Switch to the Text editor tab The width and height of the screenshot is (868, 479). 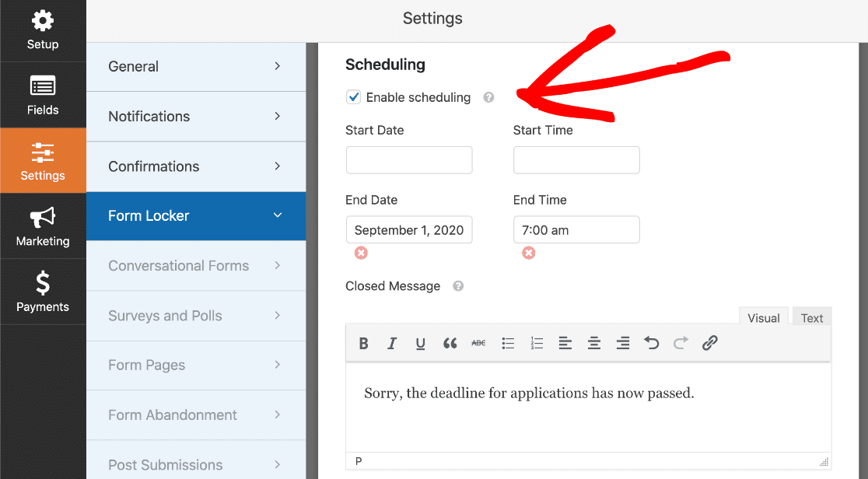tap(811, 318)
